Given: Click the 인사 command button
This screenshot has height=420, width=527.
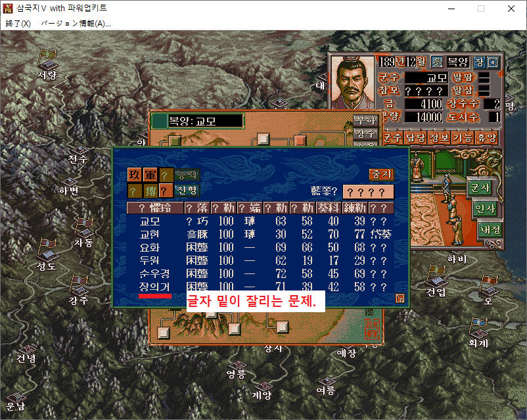Looking at the screenshot, I should pyautogui.click(x=484, y=209).
